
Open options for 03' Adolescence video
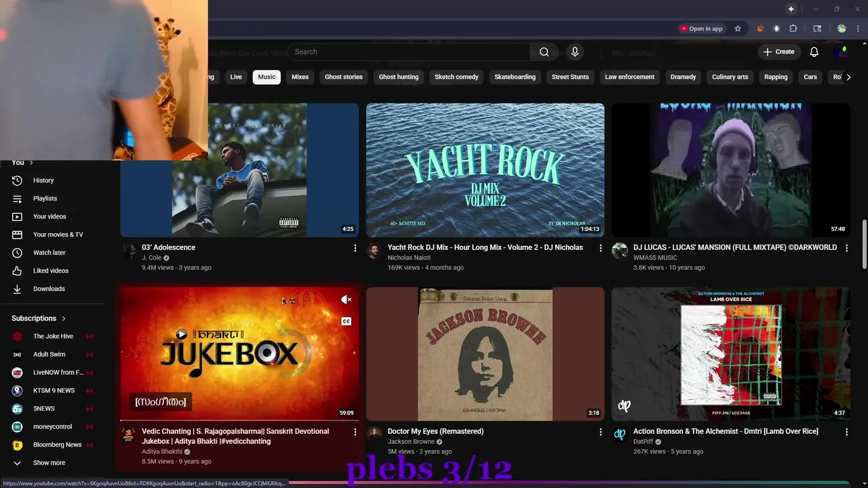[x=355, y=248]
